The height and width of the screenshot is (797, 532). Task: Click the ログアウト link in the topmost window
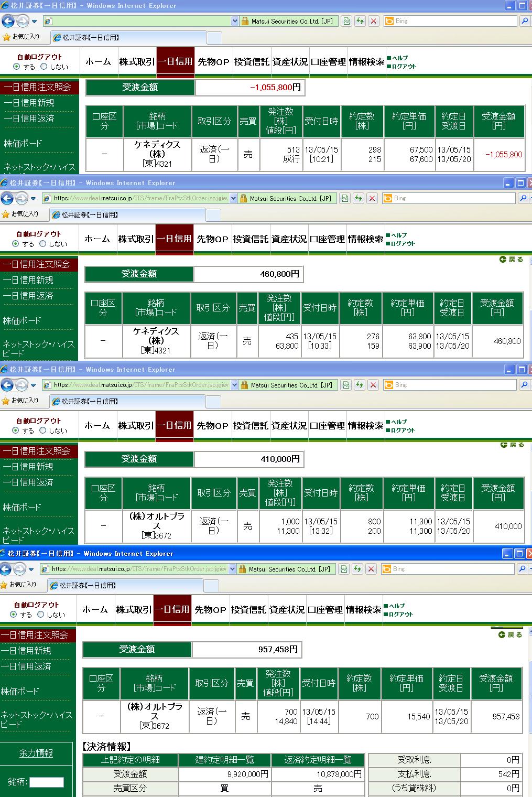coord(404,67)
